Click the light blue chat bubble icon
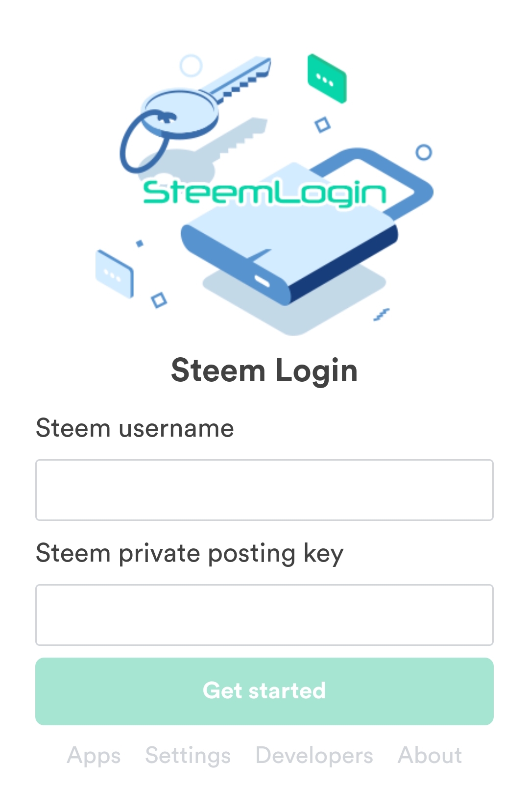The width and height of the screenshot is (529, 812). point(115,273)
